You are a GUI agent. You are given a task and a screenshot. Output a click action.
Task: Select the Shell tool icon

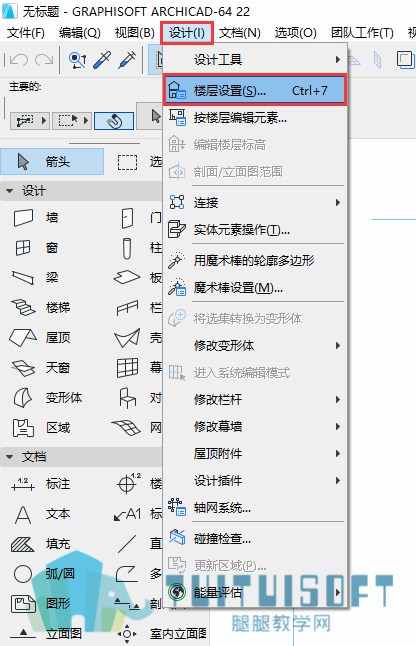[127, 338]
